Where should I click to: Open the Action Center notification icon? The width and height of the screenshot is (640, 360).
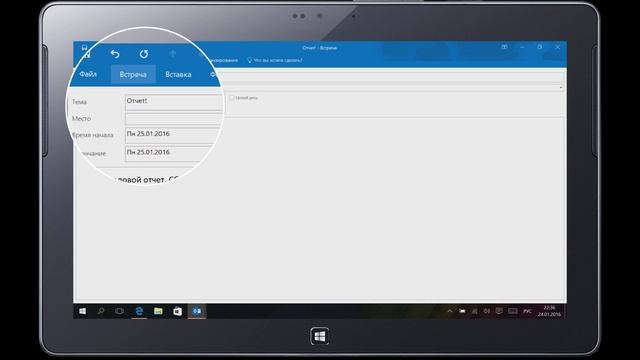tap(499, 311)
